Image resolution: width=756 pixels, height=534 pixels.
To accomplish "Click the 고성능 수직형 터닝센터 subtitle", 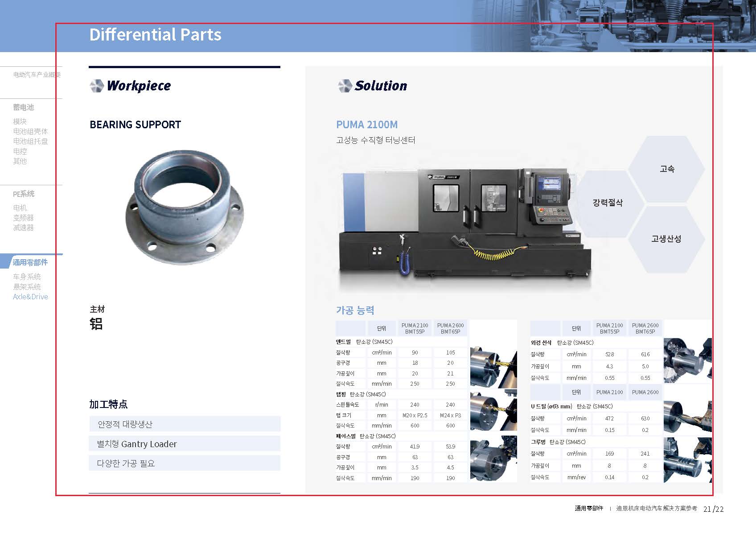I will coord(376,140).
